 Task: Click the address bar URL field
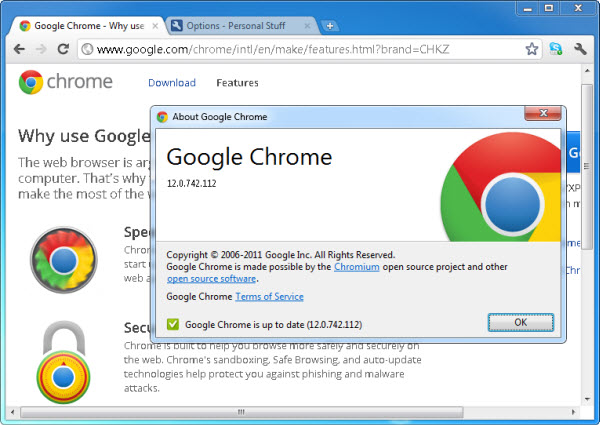tap(300, 48)
